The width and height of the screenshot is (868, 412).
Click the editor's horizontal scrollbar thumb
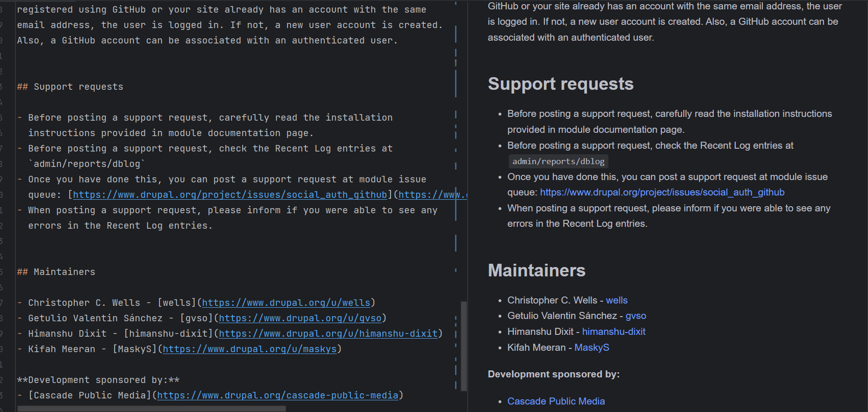point(152,409)
